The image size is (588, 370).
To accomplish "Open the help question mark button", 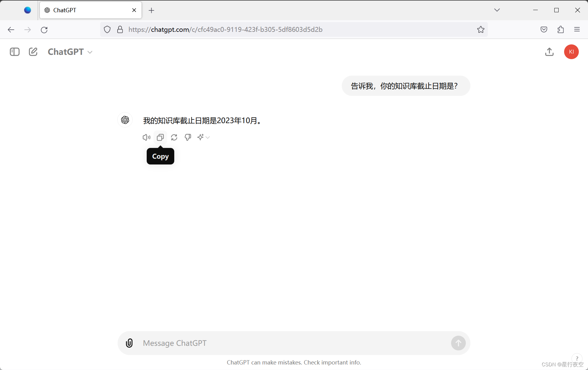I will coord(577,358).
